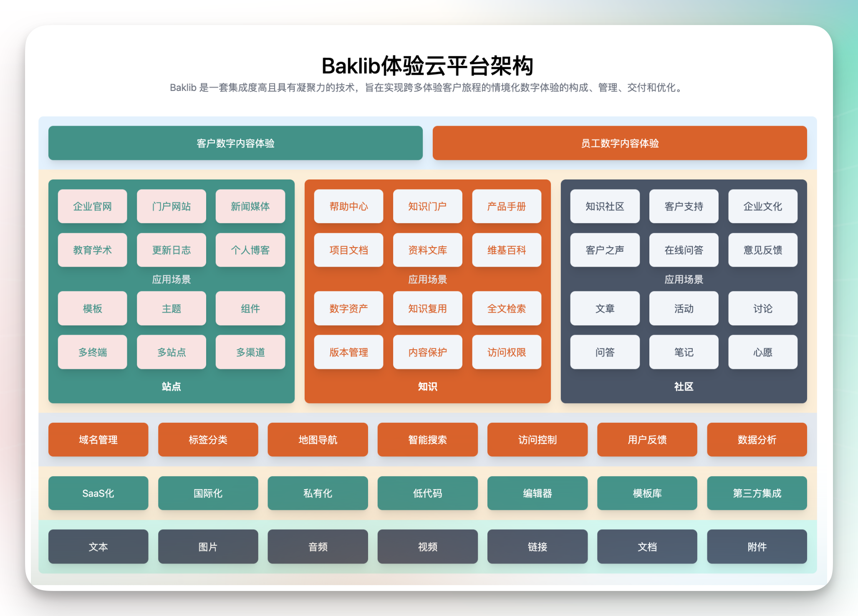The width and height of the screenshot is (858, 616).
Task: Click the 客户数字内容体验 banner
Action: [235, 143]
